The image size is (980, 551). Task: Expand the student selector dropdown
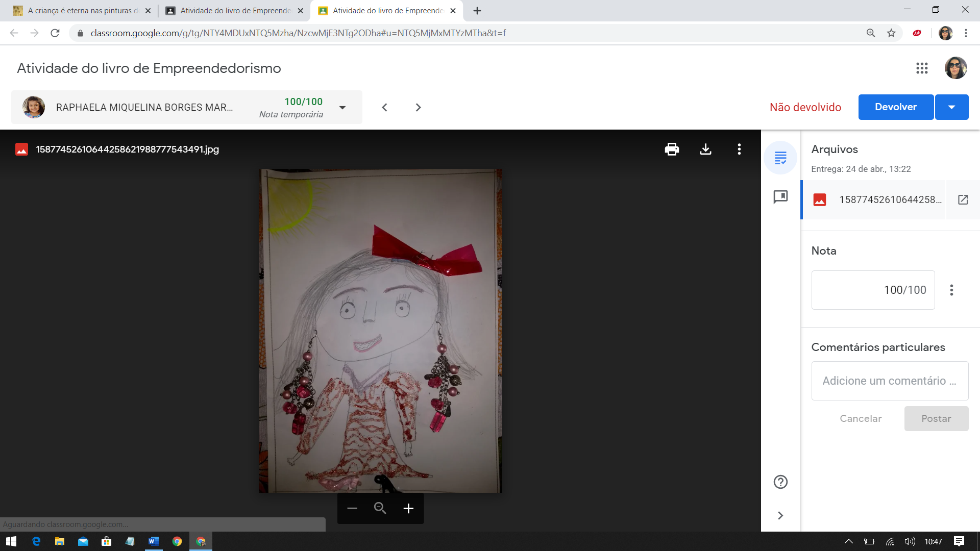(342, 108)
